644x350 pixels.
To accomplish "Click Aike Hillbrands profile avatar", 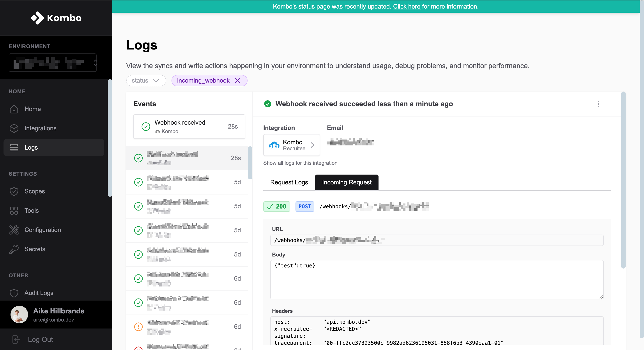I will (x=19, y=314).
